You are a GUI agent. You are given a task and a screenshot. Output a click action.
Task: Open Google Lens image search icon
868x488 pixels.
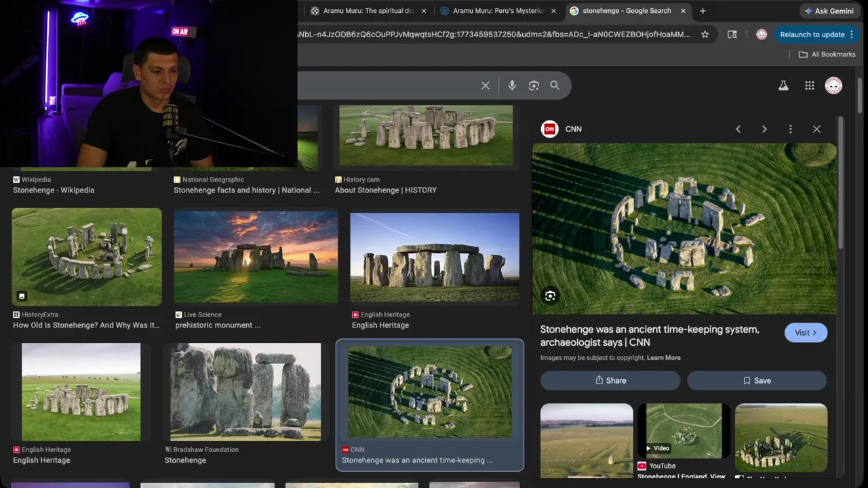pyautogui.click(x=534, y=85)
